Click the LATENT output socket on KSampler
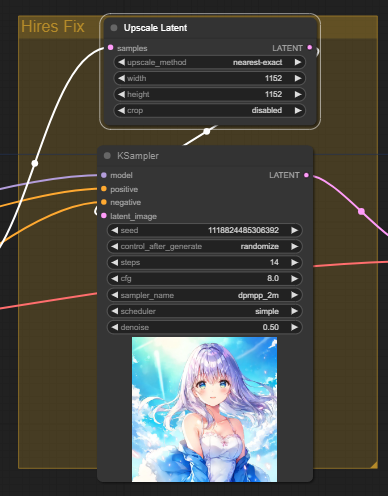Image resolution: width=388 pixels, height=496 pixels. click(x=306, y=175)
